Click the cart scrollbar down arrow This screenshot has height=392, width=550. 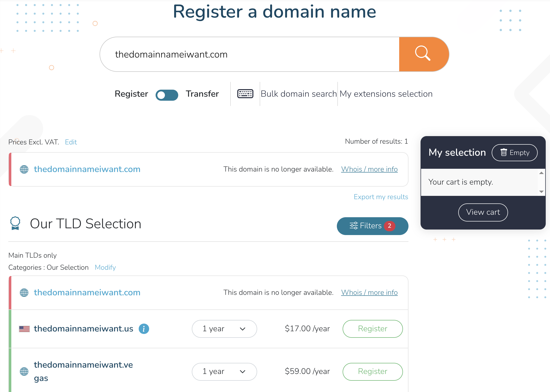(541, 192)
